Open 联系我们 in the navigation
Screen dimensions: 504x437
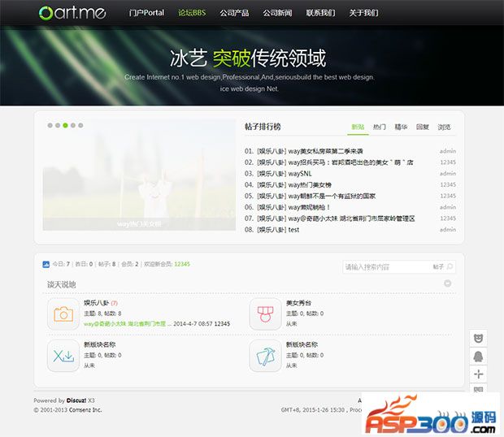[320, 13]
